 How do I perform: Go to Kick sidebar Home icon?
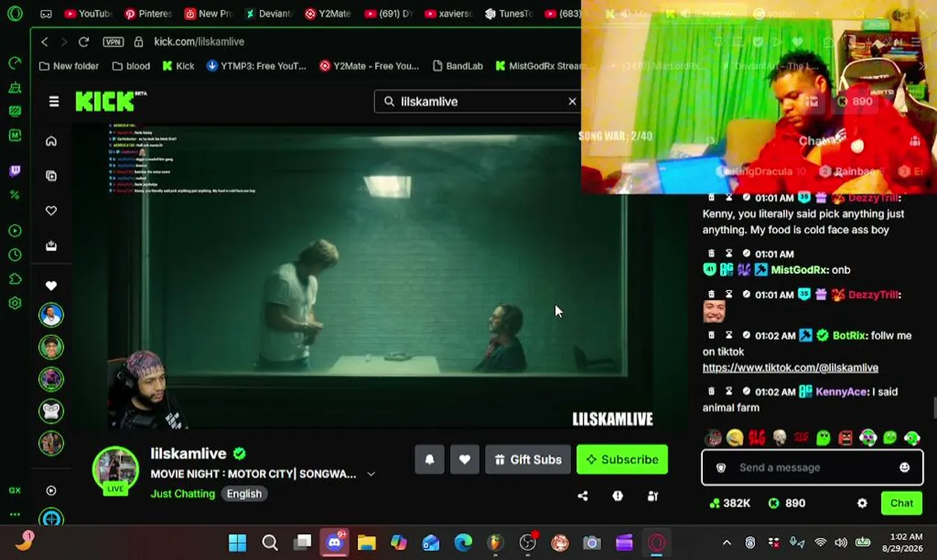51,141
